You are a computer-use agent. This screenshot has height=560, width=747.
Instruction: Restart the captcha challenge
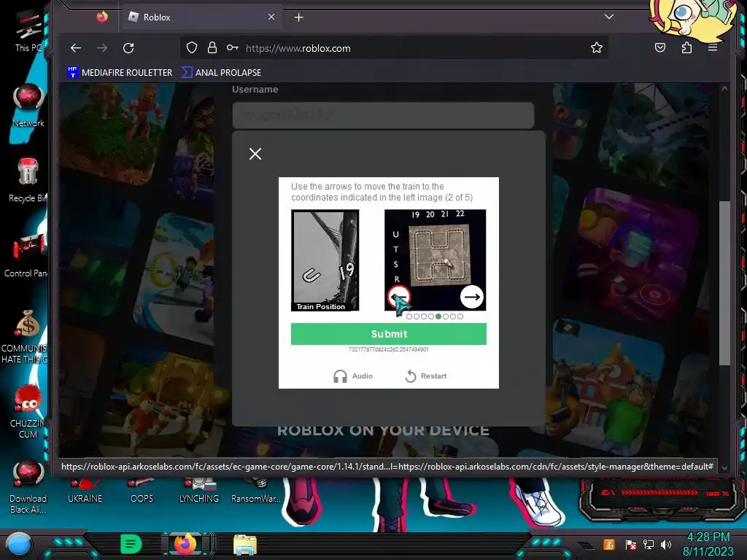(426, 376)
